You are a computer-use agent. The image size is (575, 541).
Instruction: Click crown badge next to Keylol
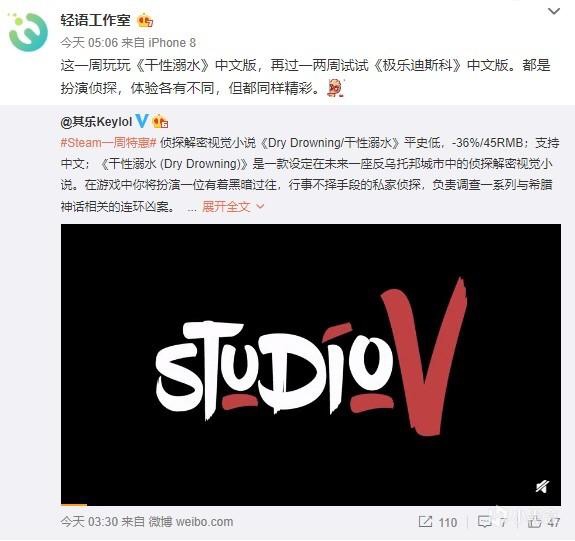[160, 121]
